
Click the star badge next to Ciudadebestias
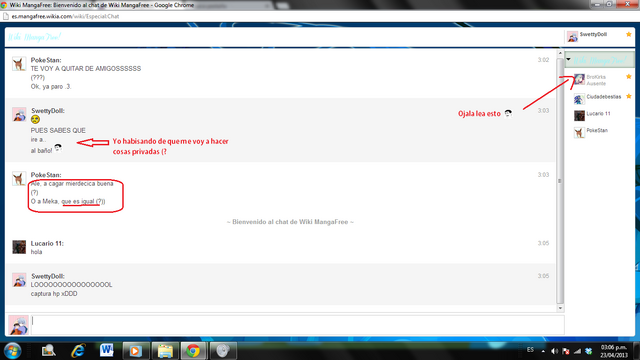[629, 96]
